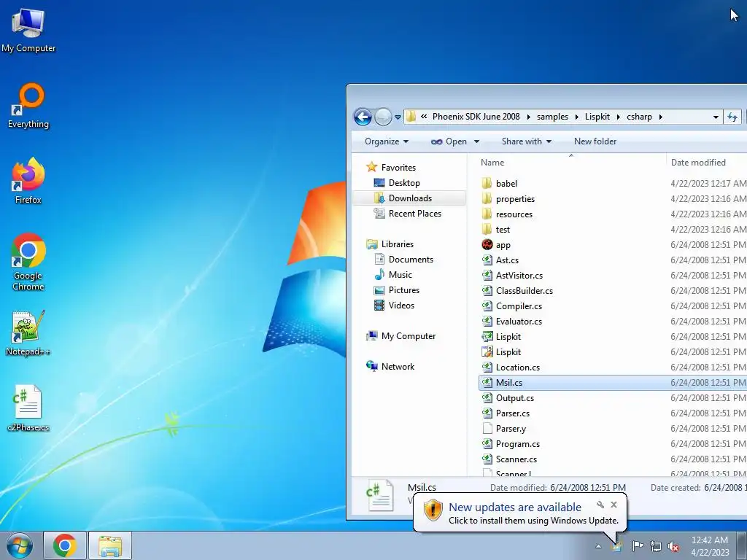Image resolution: width=747 pixels, height=560 pixels.
Task: Close the Windows Update notification balloon
Action: pyautogui.click(x=614, y=505)
